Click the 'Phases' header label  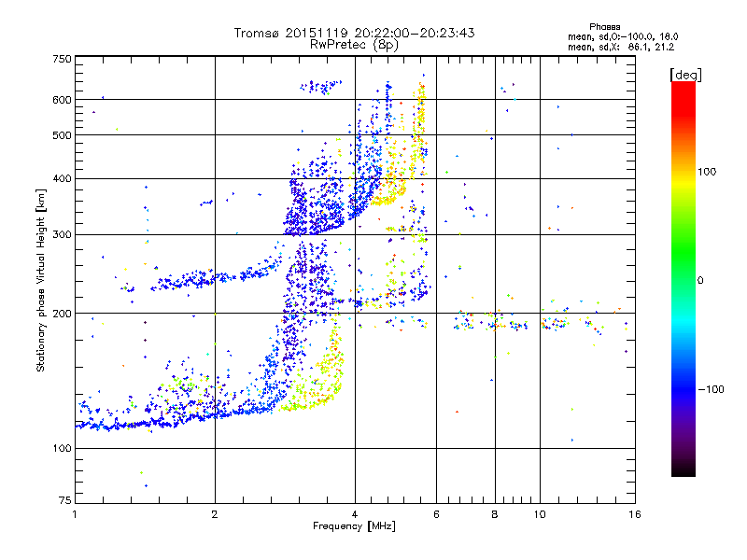tap(604, 27)
